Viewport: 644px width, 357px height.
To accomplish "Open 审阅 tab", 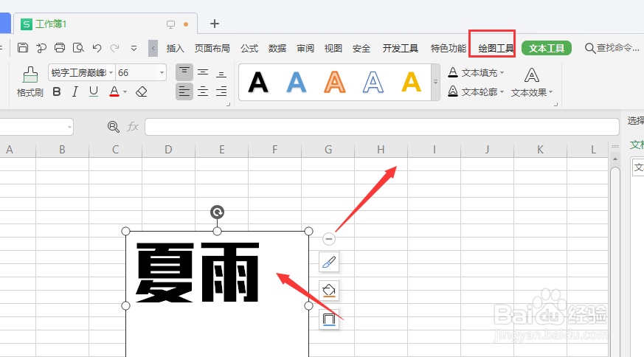I will [x=305, y=49].
